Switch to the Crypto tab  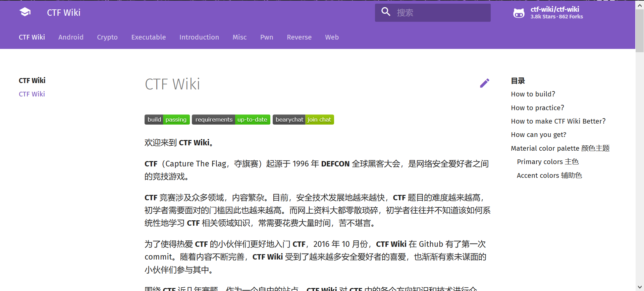tap(107, 37)
